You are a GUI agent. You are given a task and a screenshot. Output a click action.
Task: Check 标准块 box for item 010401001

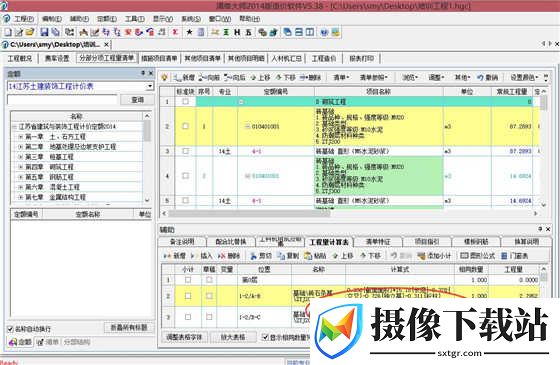coord(185,126)
